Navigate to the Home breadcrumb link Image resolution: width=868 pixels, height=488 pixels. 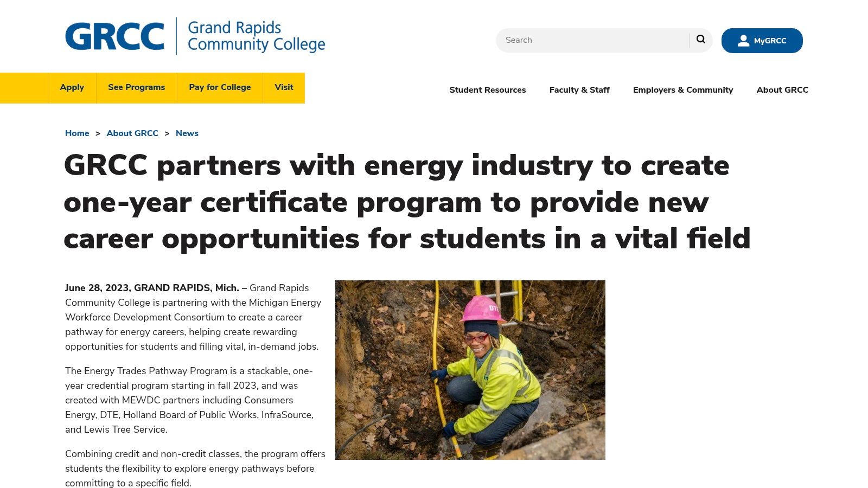point(76,133)
